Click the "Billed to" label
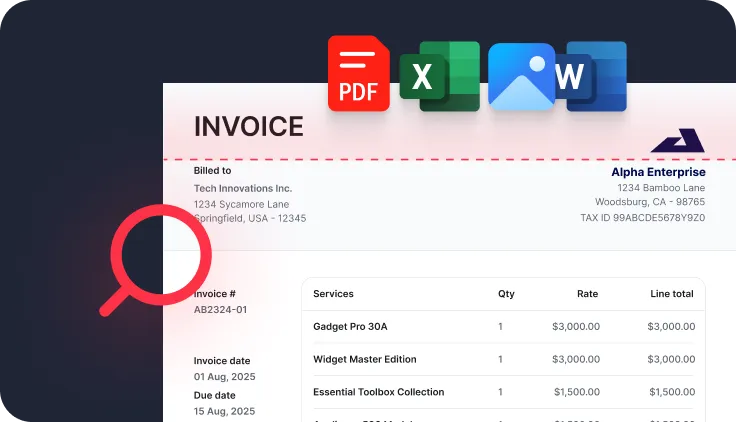This screenshot has height=422, width=736. (x=213, y=170)
